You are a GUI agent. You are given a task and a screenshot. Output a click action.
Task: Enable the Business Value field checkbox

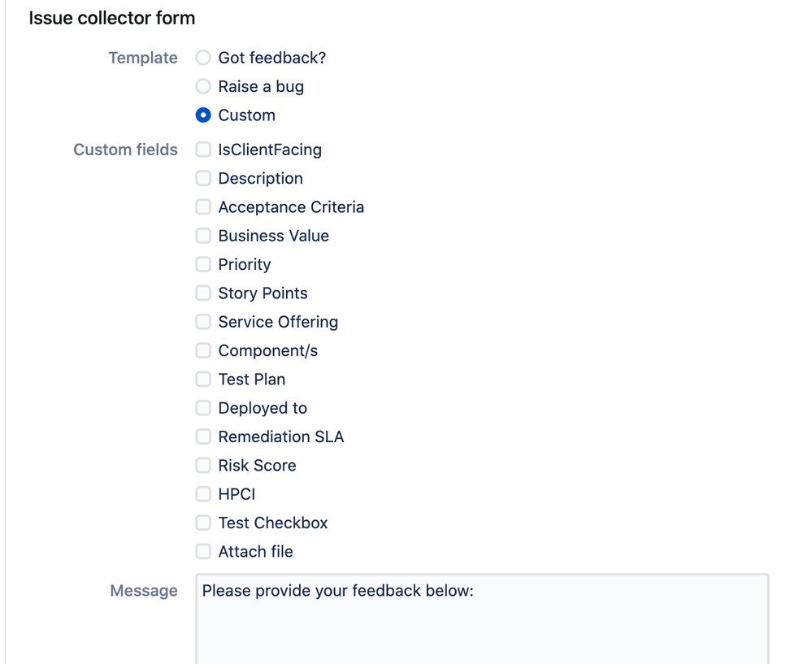203,236
